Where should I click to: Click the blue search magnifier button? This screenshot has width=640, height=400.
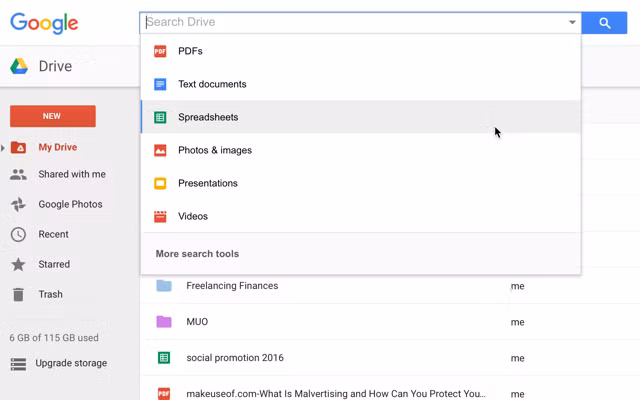coord(604,22)
